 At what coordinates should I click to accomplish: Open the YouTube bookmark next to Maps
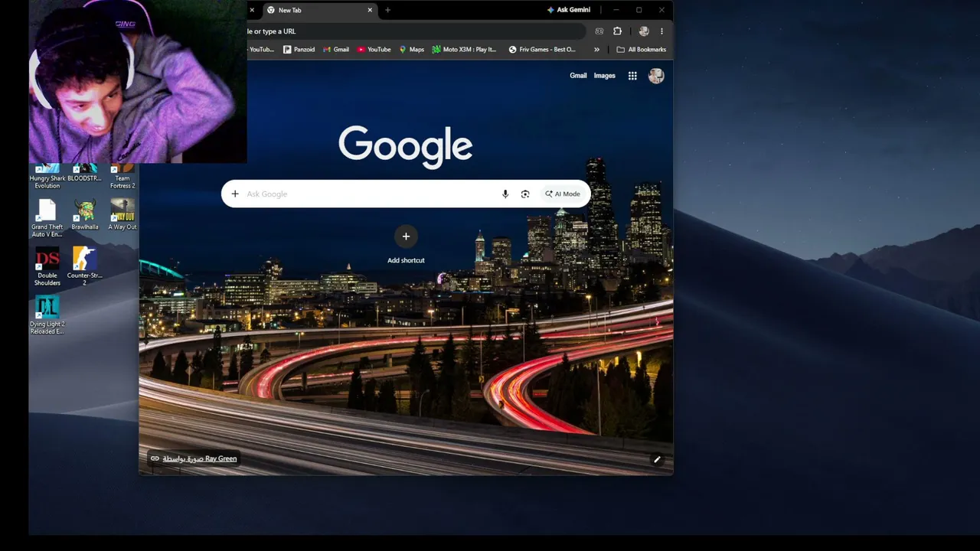[374, 50]
